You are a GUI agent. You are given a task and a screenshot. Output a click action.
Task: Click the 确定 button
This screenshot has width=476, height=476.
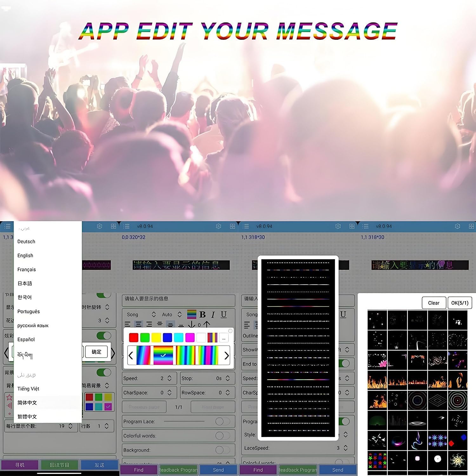tap(96, 352)
